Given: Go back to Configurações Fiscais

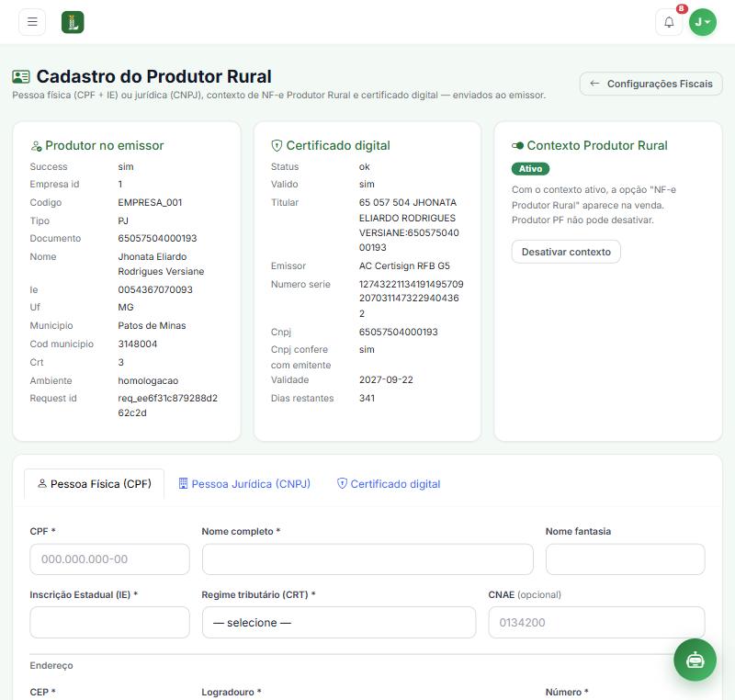Looking at the screenshot, I should [650, 84].
